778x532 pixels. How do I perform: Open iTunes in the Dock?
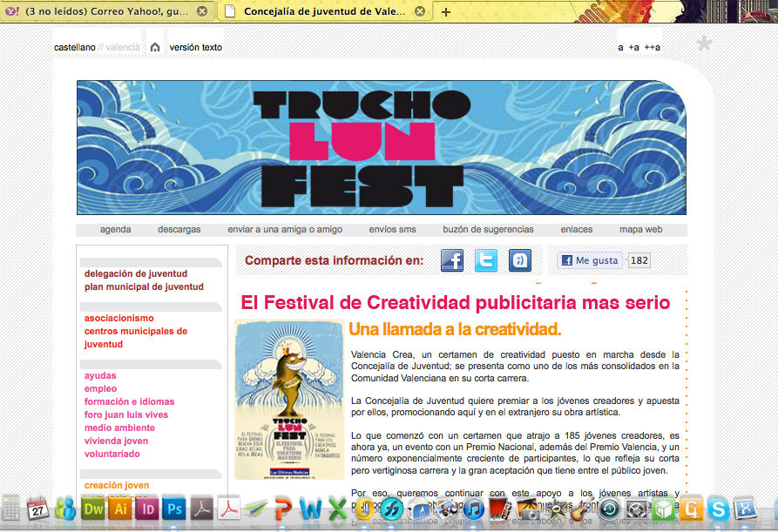click(x=474, y=509)
